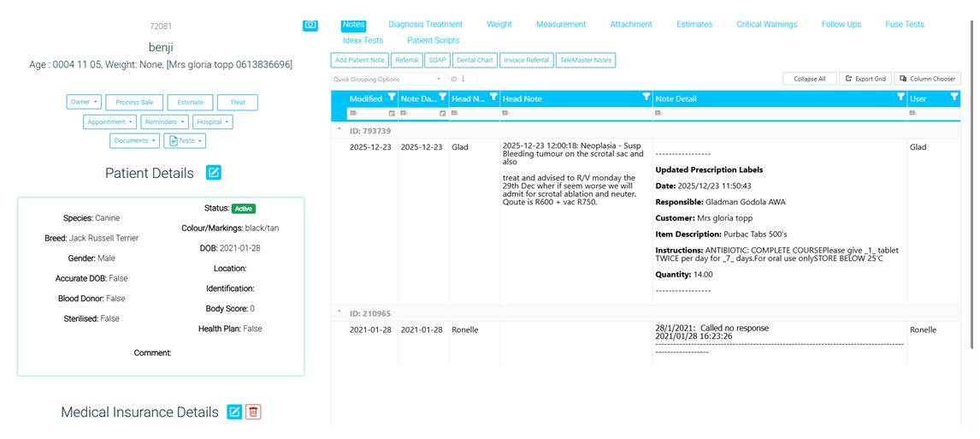Switch to the Weight tab

click(499, 24)
